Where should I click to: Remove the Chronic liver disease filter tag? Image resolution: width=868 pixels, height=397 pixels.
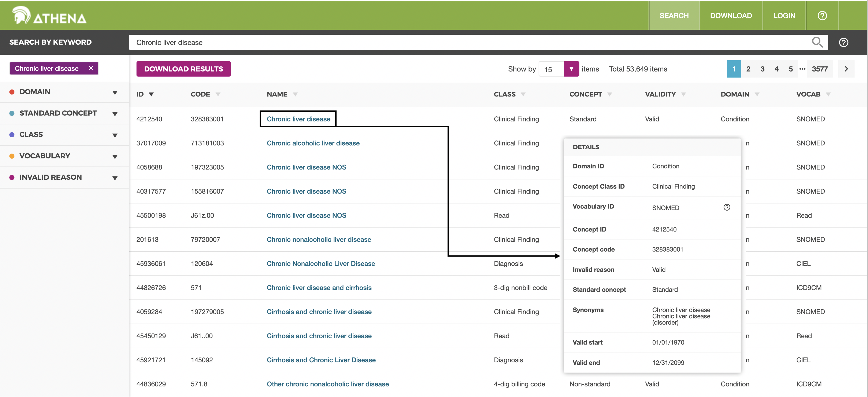click(x=91, y=68)
